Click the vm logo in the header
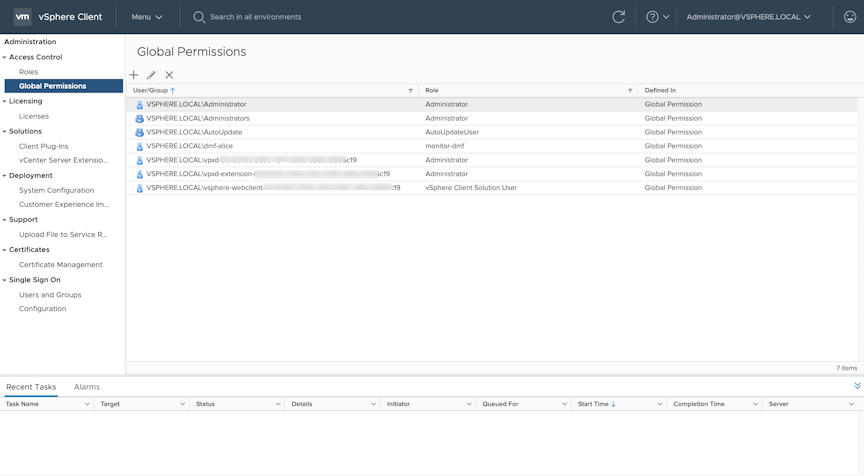 [x=23, y=17]
